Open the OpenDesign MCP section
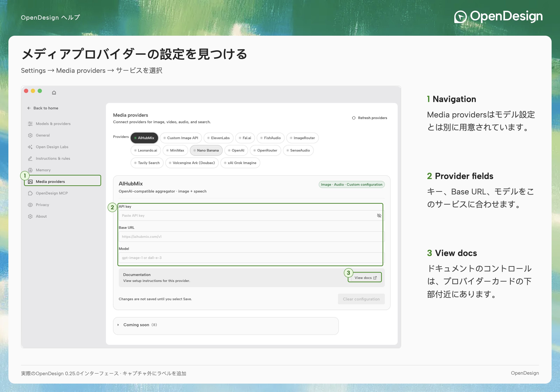The image size is (560, 392). pyautogui.click(x=62, y=193)
